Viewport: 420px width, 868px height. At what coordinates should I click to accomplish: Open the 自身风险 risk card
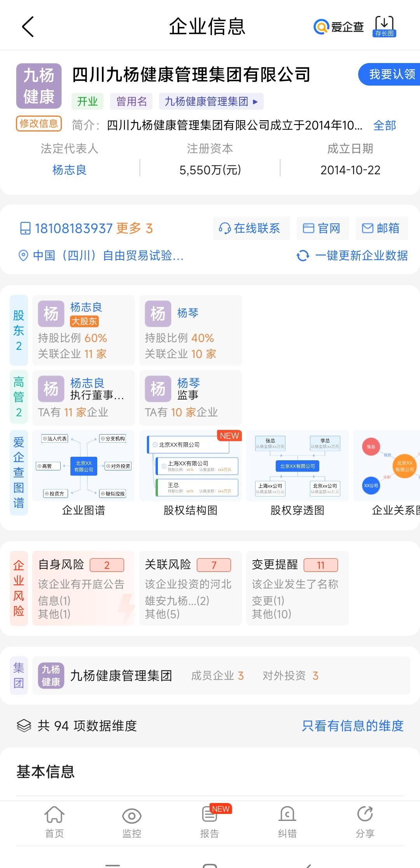pyautogui.click(x=83, y=588)
